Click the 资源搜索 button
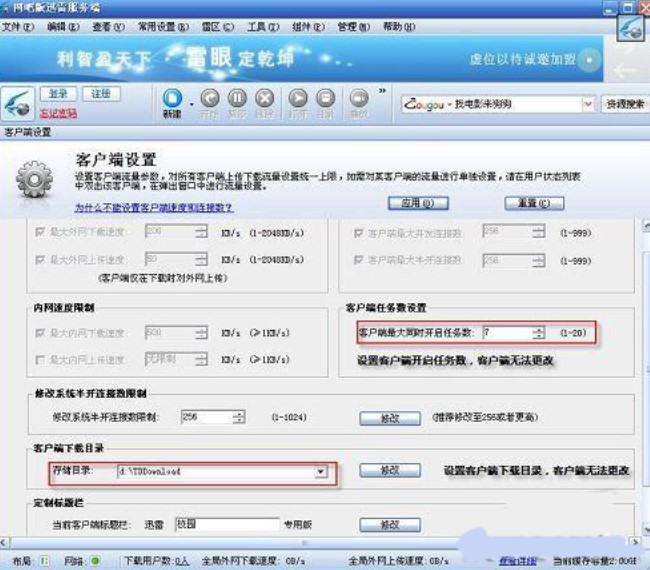The width and height of the screenshot is (650, 570). pos(625,104)
